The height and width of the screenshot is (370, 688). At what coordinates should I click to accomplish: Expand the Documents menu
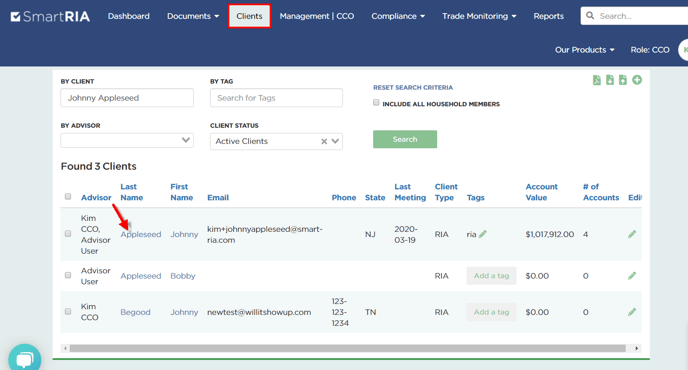(193, 16)
